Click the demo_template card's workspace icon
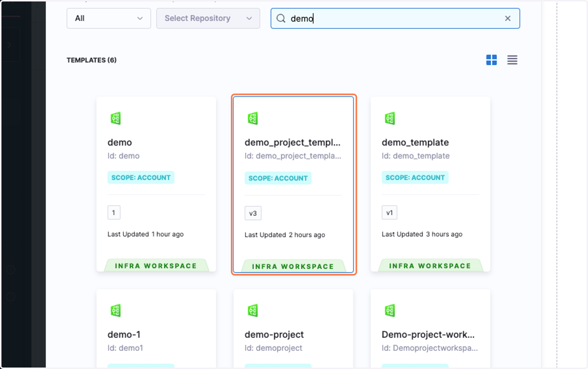This screenshot has height=369, width=588. pos(390,118)
